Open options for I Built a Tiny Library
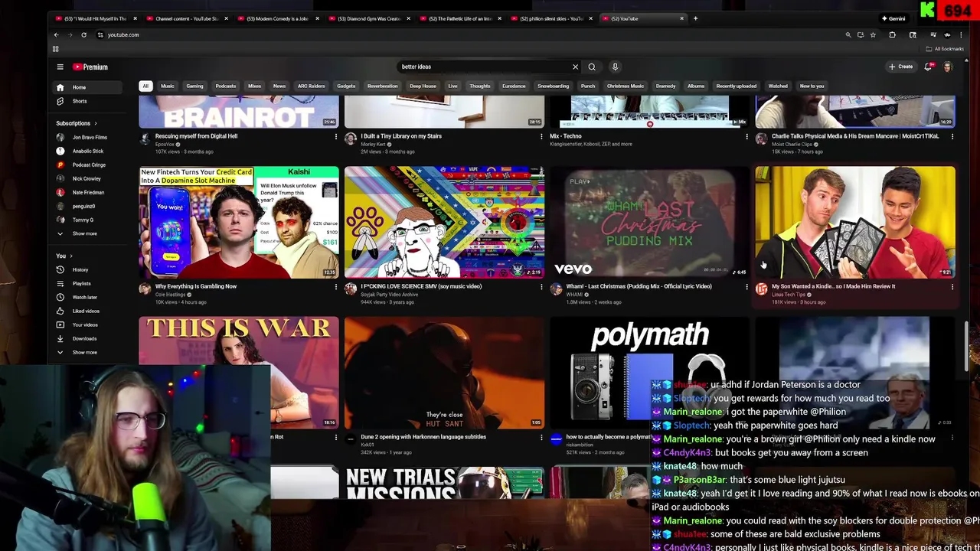Image resolution: width=980 pixels, height=551 pixels. [x=541, y=136]
